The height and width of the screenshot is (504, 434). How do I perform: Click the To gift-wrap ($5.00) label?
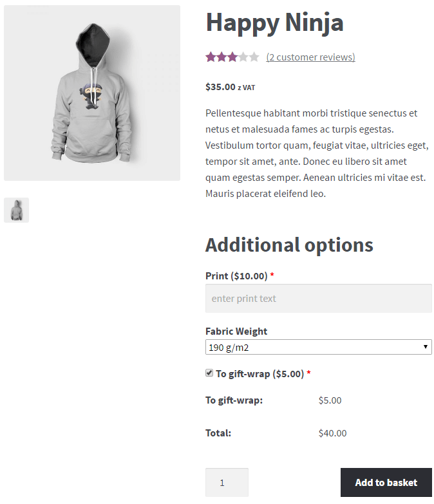coord(259,374)
